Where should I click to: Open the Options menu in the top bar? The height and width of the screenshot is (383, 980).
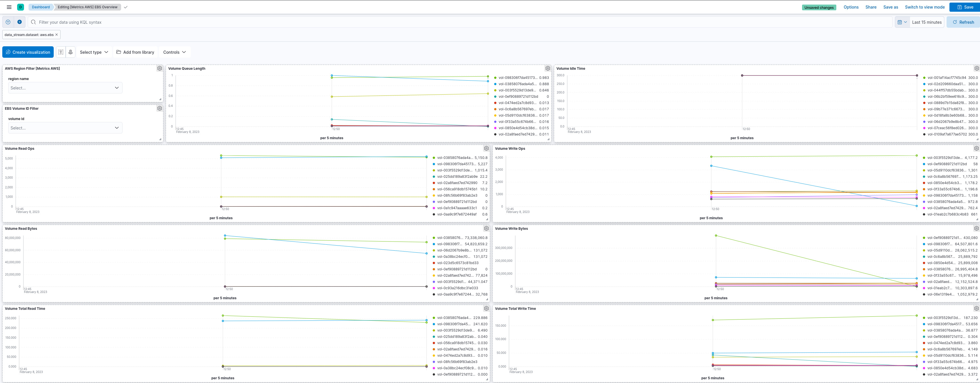pos(851,7)
